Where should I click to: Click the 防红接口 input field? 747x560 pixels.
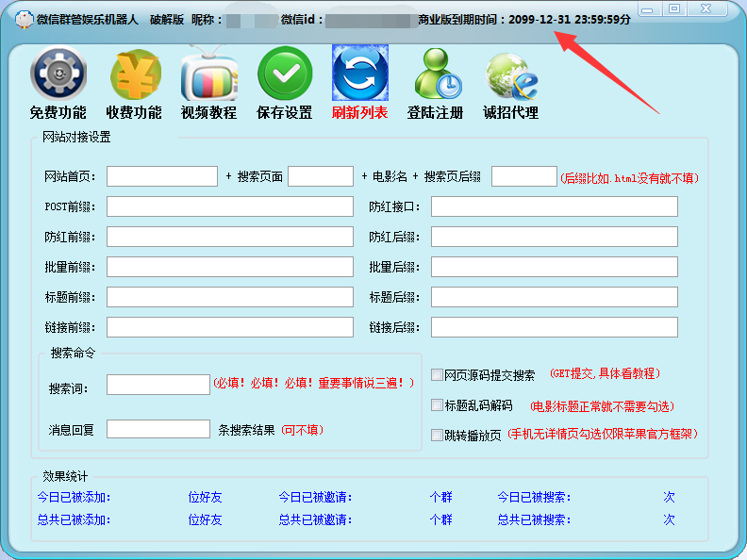[x=555, y=206]
